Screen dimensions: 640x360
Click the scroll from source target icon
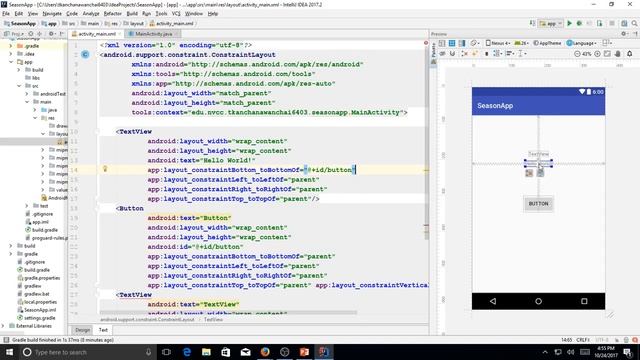coord(31,34)
